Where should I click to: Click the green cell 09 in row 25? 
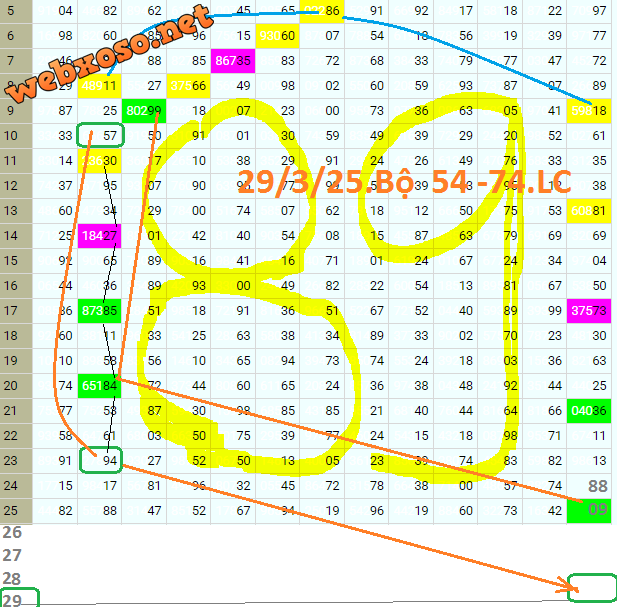coord(589,510)
